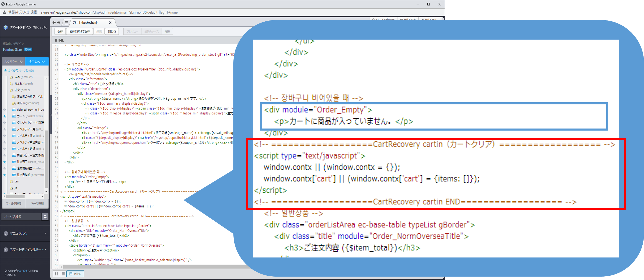Open 注文書作成 (orderform) page in tree

(30, 175)
